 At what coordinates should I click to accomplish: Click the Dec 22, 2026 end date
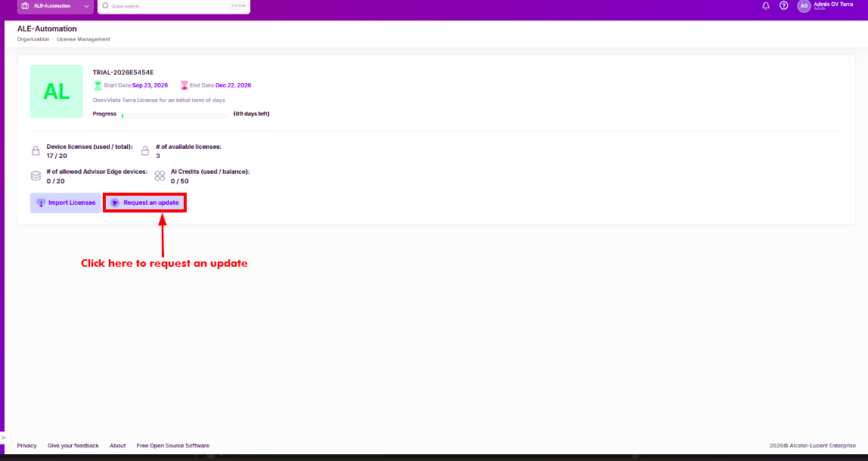pyautogui.click(x=233, y=86)
